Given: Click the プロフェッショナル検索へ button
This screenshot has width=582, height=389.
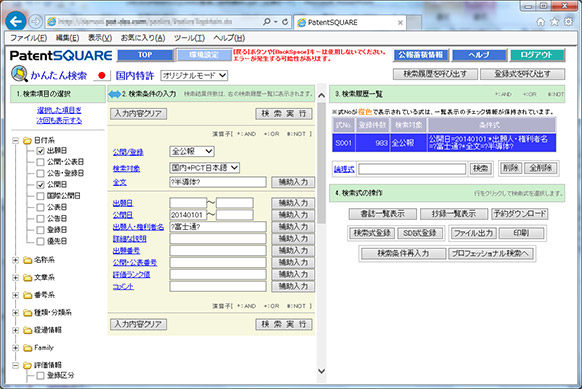Looking at the screenshot, I should point(491,254).
